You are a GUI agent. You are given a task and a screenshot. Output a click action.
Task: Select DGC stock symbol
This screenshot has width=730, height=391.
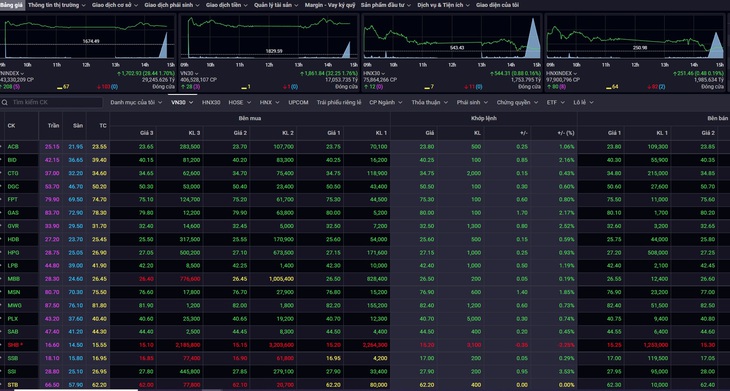coord(13,186)
